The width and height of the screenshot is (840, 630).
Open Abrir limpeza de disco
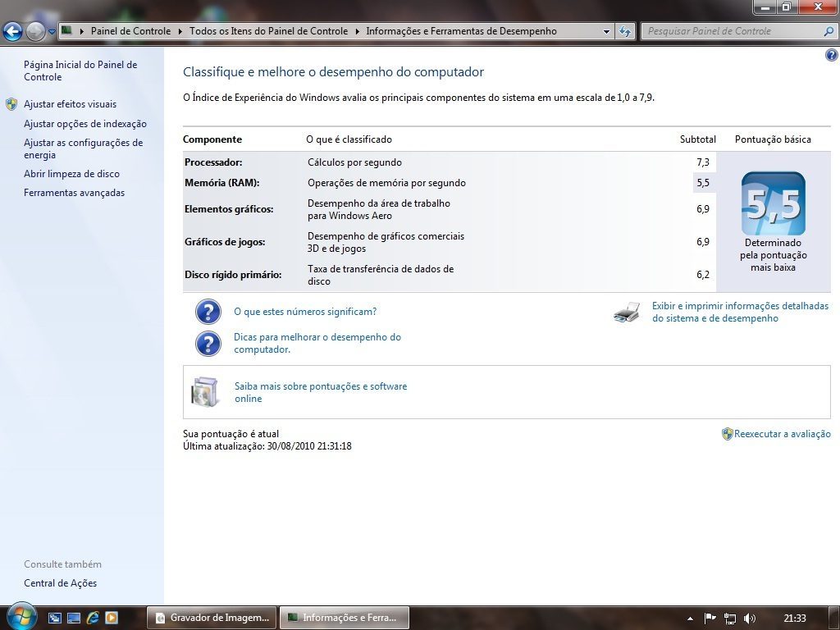pos(72,174)
